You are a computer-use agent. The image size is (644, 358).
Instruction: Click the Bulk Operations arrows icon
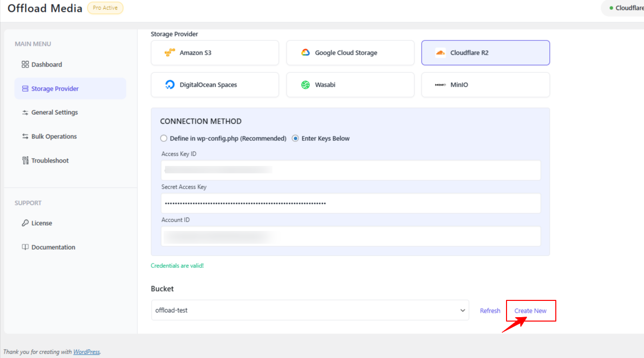[25, 136]
